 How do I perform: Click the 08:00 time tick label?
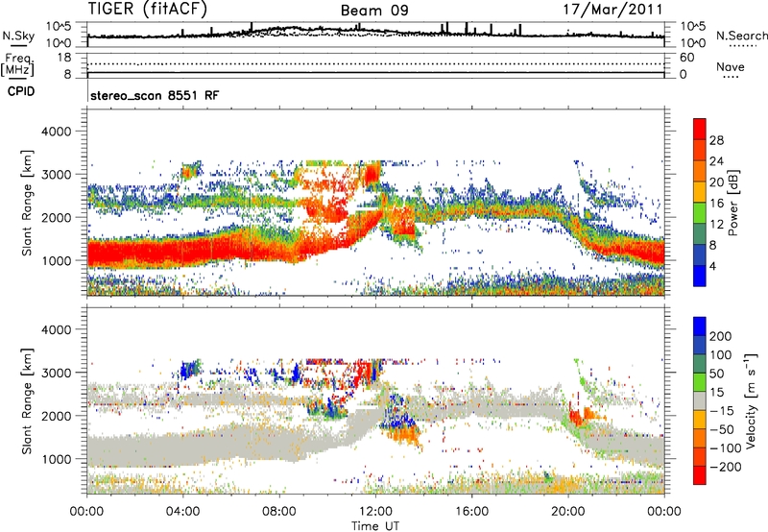tap(279, 512)
